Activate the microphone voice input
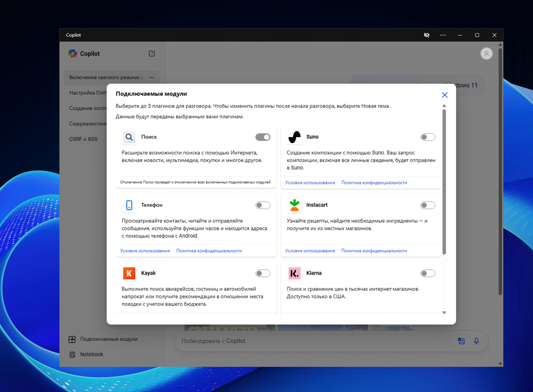The height and width of the screenshot is (392, 533). tap(477, 341)
